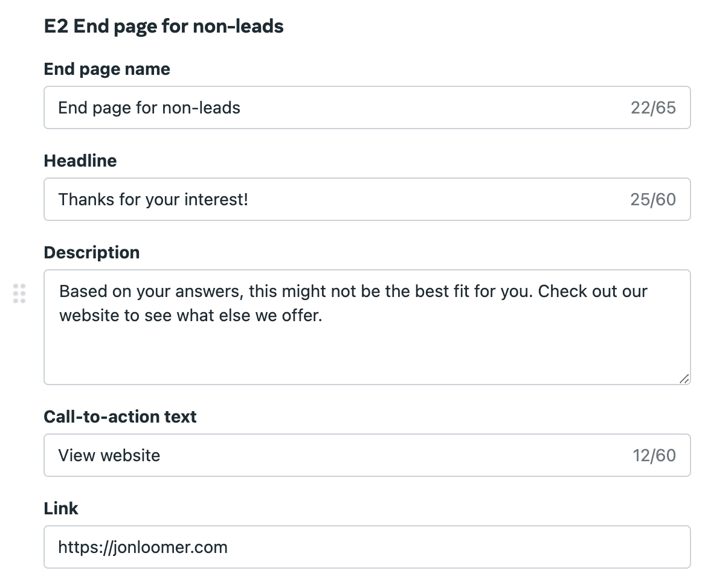Place cursor in the Description text area

coord(367,327)
